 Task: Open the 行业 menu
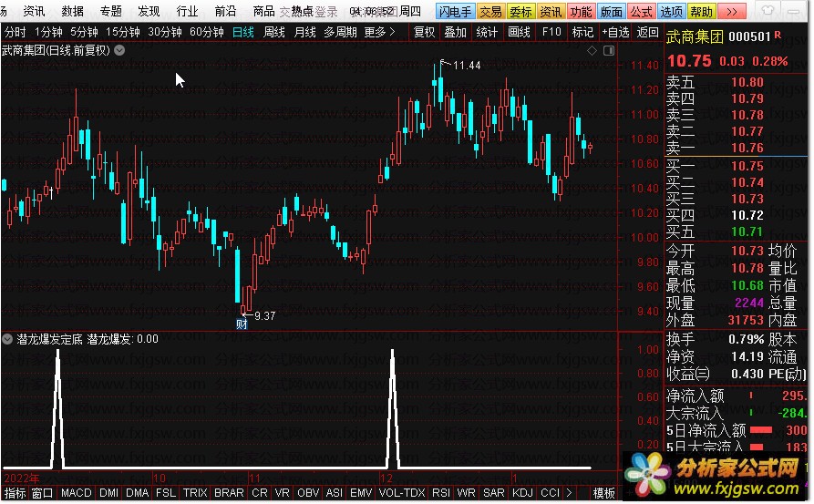coord(188,11)
